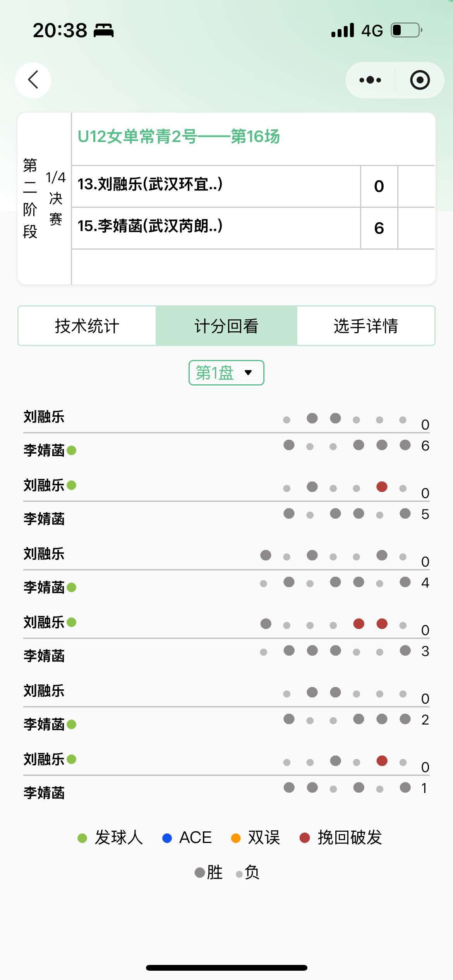Tap the orange double fault legend dot
The image size is (453, 980).
(x=236, y=838)
